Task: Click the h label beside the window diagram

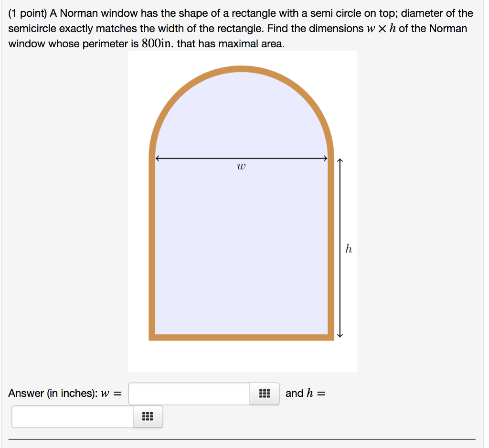Action: tap(348, 248)
